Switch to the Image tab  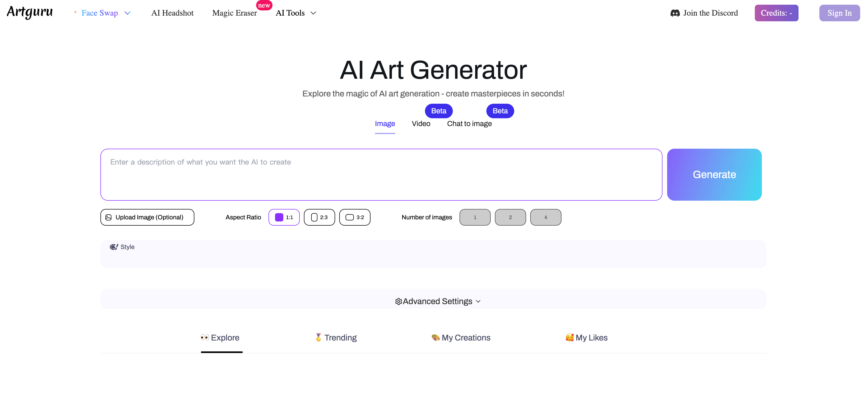(x=385, y=124)
